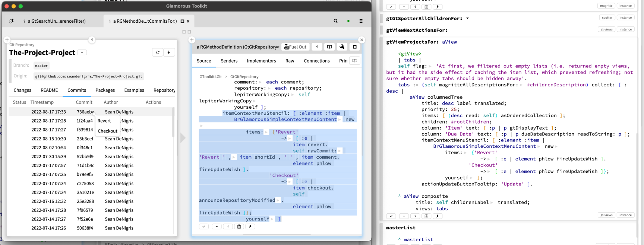Screen dimensions: 644x245
Task: Click the commits list vertical scrollbar
Action: [173, 123]
